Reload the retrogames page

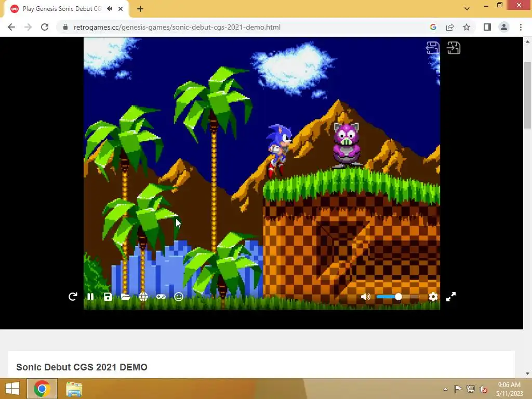click(45, 27)
